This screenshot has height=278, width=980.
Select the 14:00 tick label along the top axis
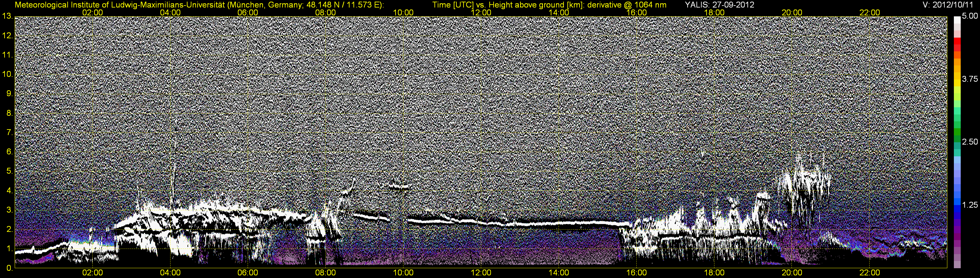tap(559, 12)
